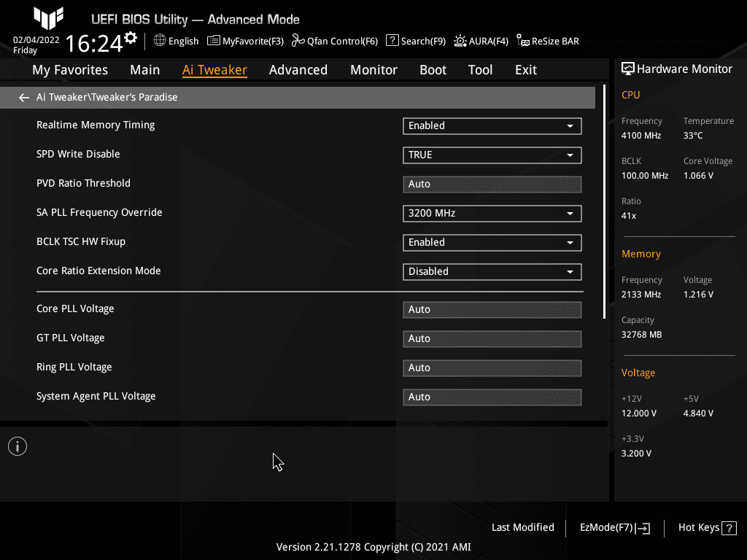
Task: Click Core Voltage 1.066 V value
Action: [698, 176]
